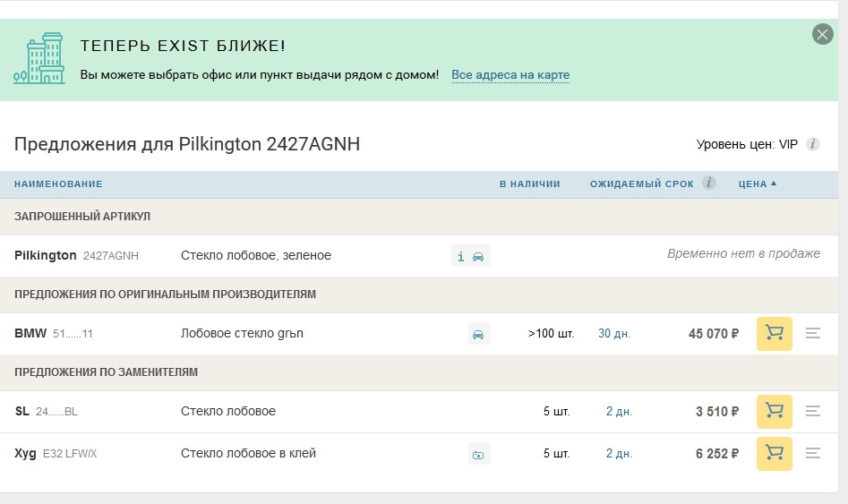Open the 'Все адреса на карте' link
This screenshot has width=848, height=504.
click(x=510, y=74)
